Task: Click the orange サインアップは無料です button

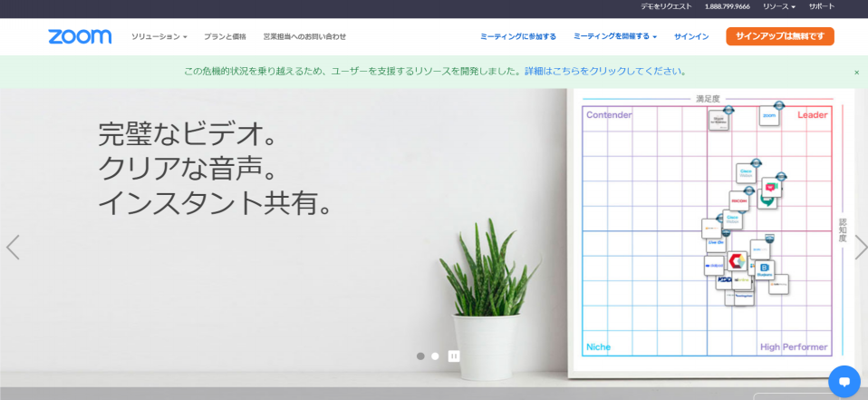Action: 780,36
